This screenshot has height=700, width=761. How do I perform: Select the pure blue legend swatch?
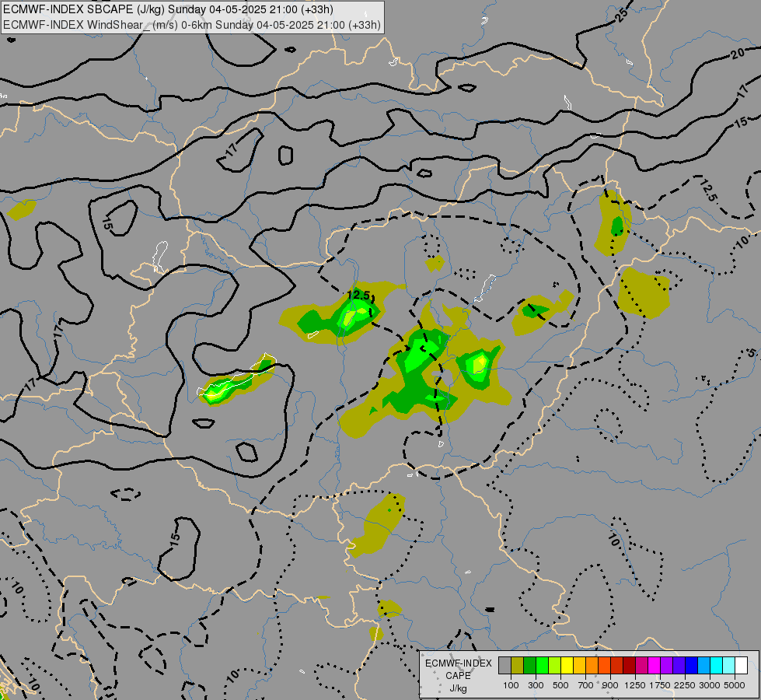pyautogui.click(x=692, y=665)
